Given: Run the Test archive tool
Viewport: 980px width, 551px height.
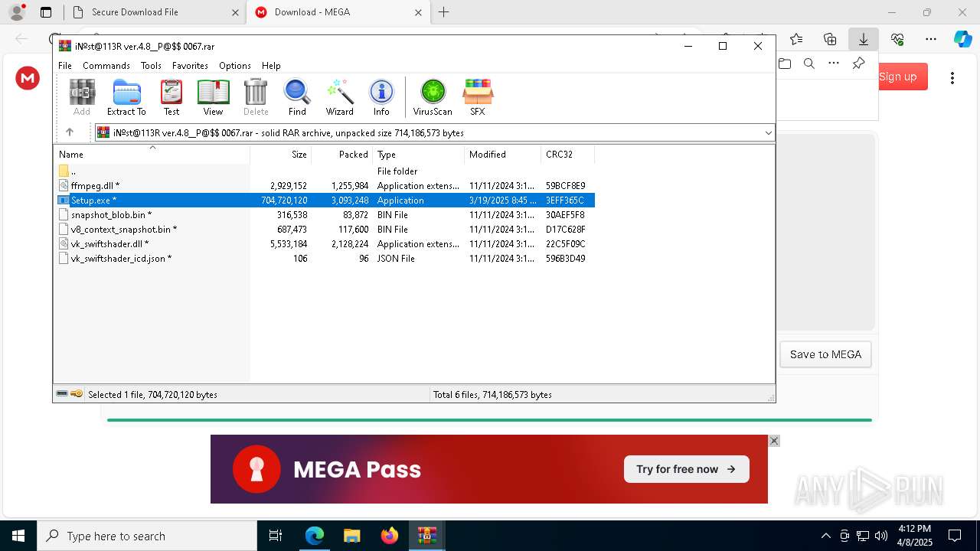Looking at the screenshot, I should [x=171, y=97].
